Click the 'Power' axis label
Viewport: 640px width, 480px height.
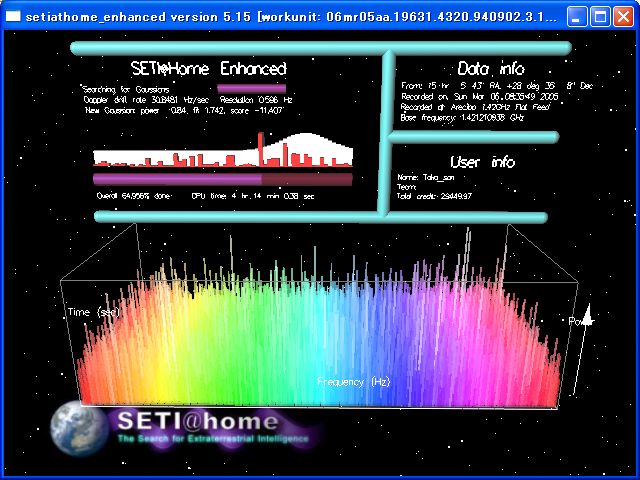[x=580, y=321]
